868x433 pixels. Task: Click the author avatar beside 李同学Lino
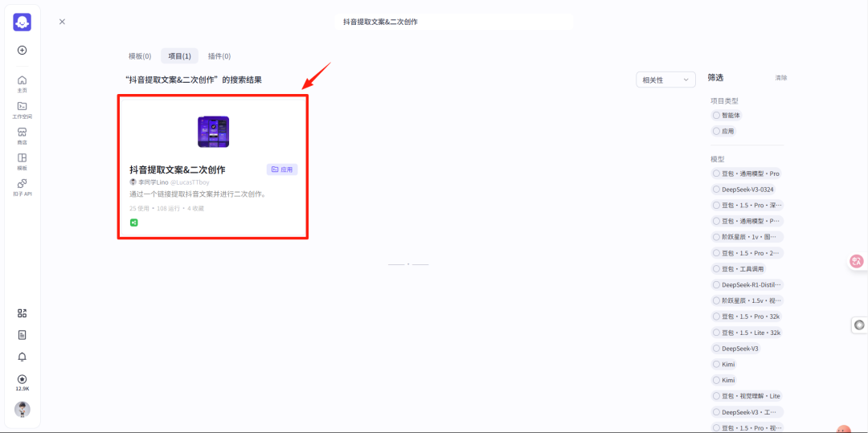pos(133,182)
